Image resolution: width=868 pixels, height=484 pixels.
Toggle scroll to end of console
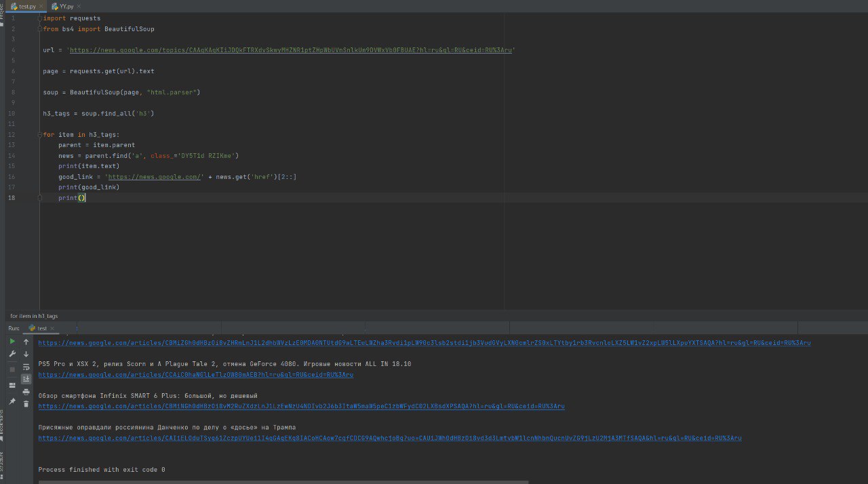[x=26, y=379]
